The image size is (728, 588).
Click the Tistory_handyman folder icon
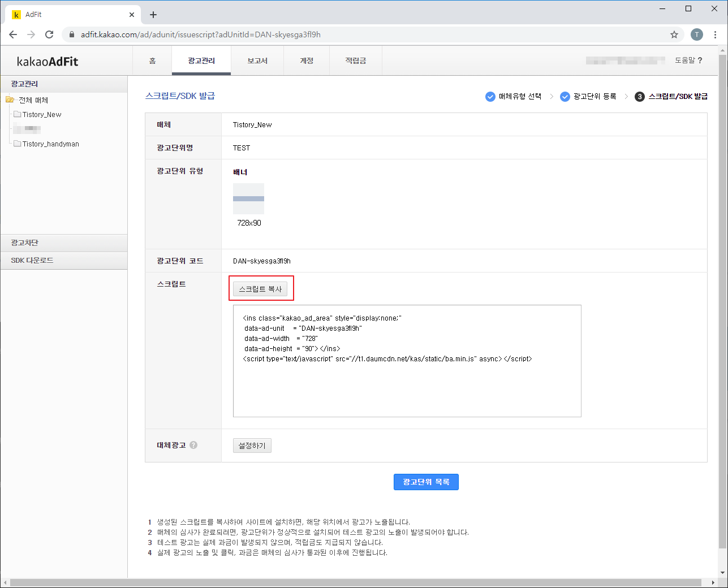click(x=17, y=144)
